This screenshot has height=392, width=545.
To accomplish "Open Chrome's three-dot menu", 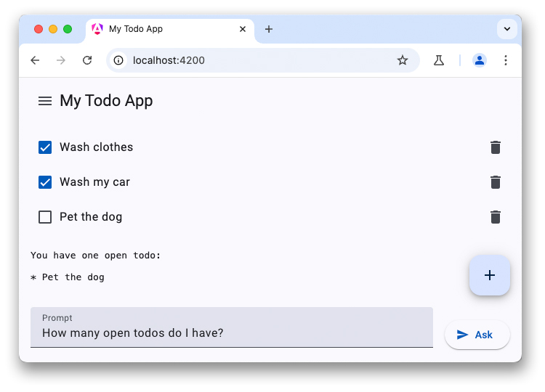I will click(x=506, y=60).
